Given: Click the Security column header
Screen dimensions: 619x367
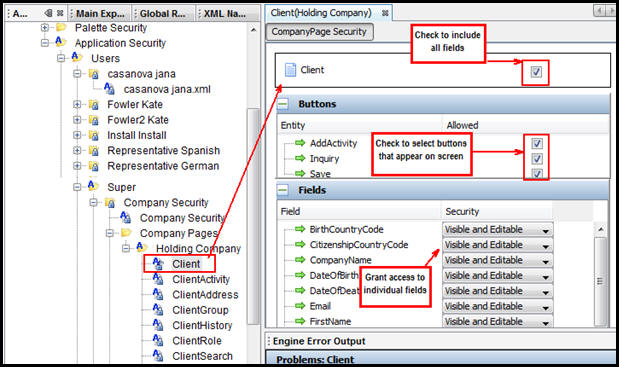Looking at the screenshot, I should pos(462,212).
